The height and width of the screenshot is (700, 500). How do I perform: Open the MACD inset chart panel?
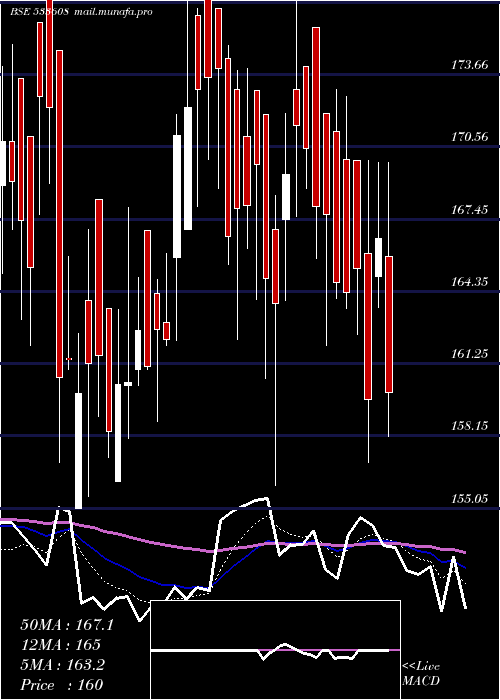click(275, 650)
